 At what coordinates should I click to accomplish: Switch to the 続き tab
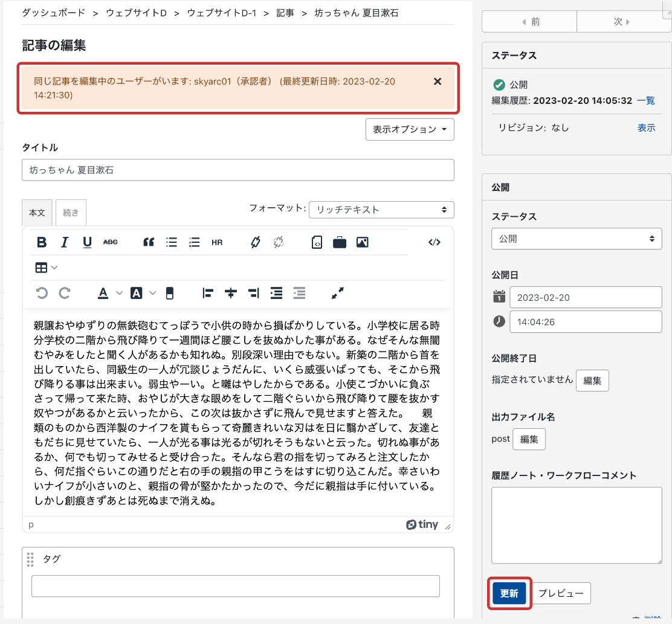click(71, 213)
